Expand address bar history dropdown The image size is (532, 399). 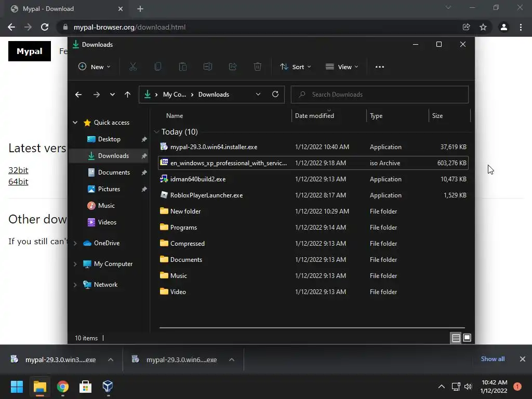point(258,95)
